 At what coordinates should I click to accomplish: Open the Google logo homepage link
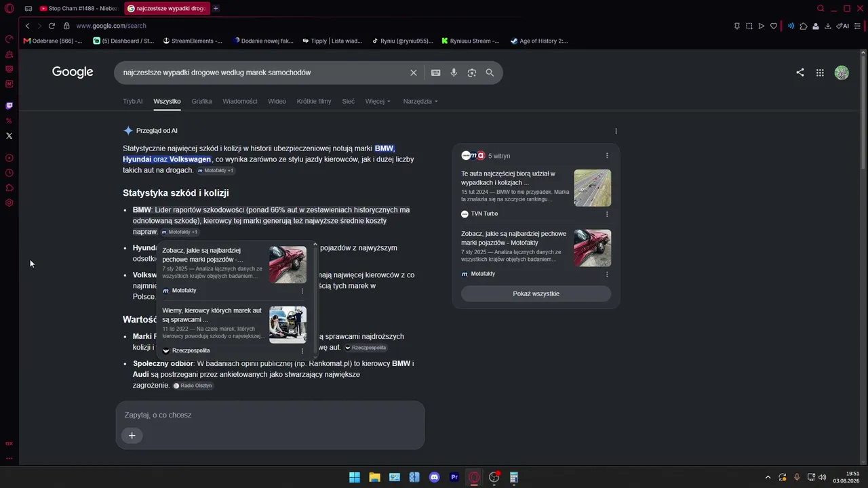(73, 73)
